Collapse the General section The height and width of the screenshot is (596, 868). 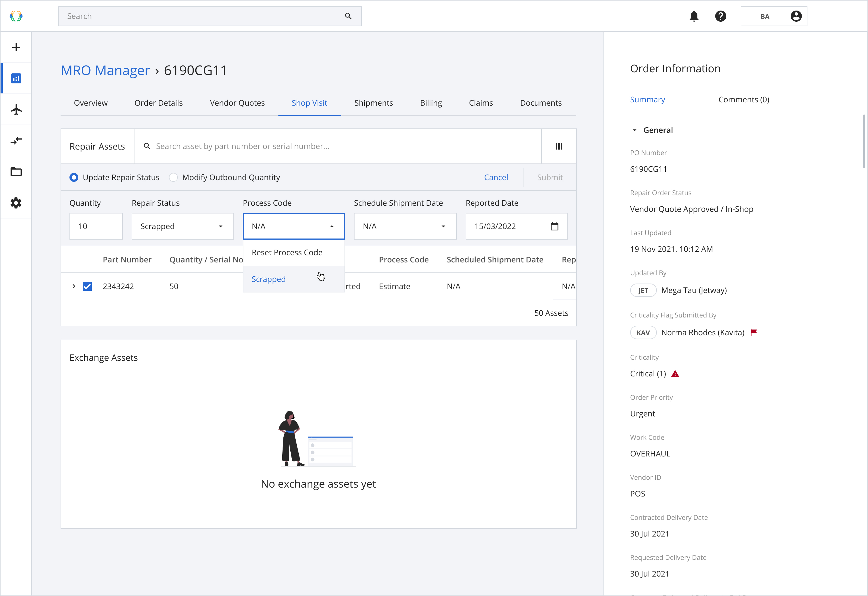click(x=634, y=130)
